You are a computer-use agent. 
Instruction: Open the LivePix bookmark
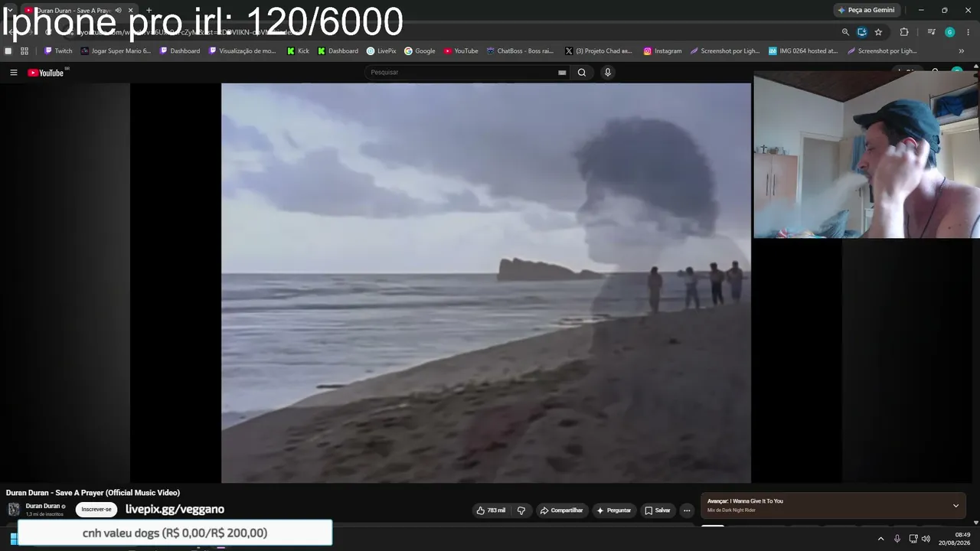(x=381, y=51)
